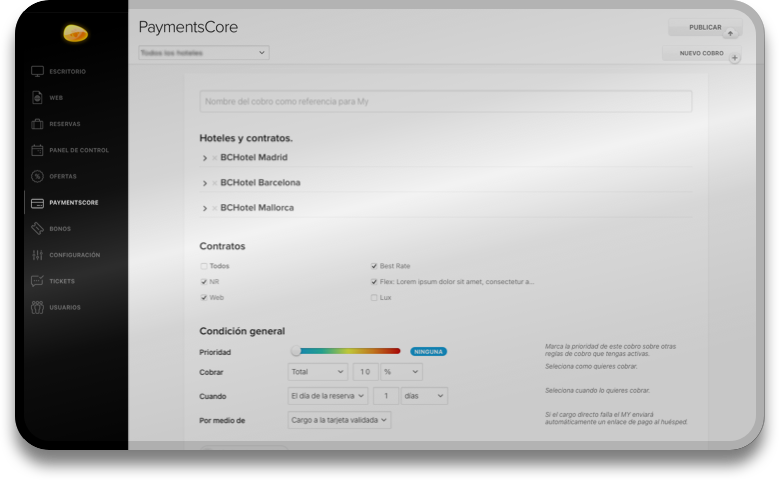Image resolution: width=779 pixels, height=480 pixels.
Task: Open the días unit dropdown
Action: [x=424, y=396]
